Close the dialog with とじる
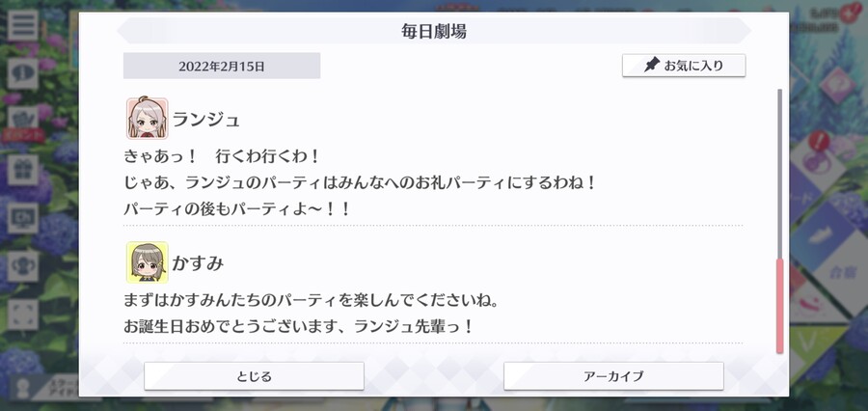Viewport: 868px width, 411px height. [254, 376]
